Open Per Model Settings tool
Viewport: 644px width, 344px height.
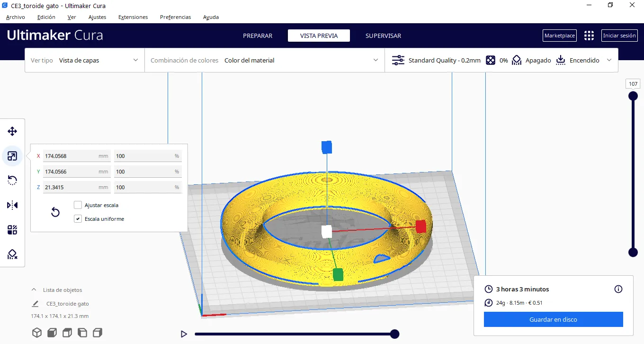tap(12, 230)
